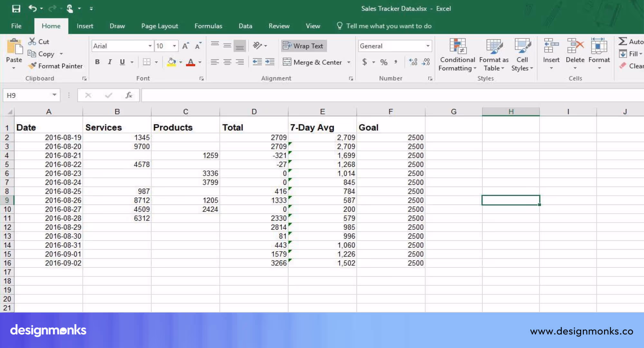Open the File tab
Image resolution: width=644 pixels, height=348 pixels.
coord(16,26)
